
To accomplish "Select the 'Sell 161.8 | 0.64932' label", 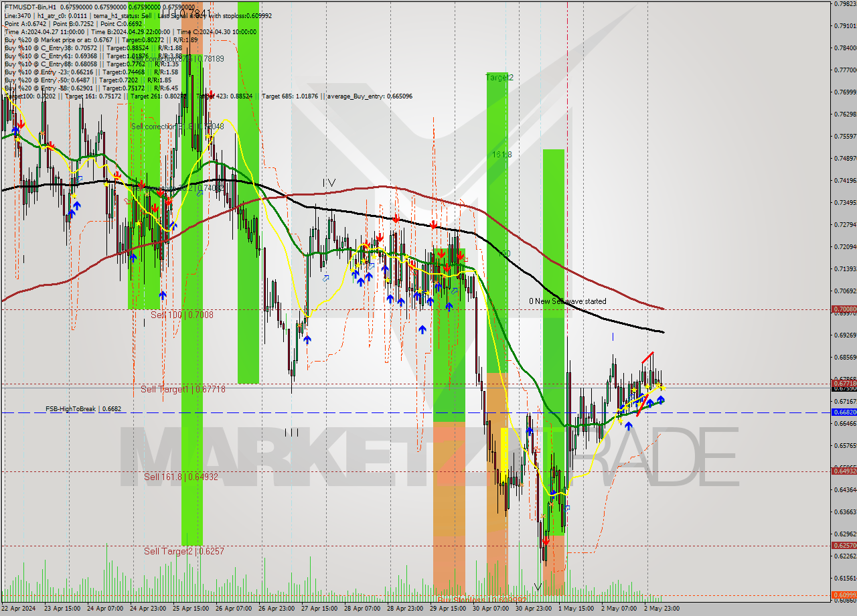I will pos(181,477).
